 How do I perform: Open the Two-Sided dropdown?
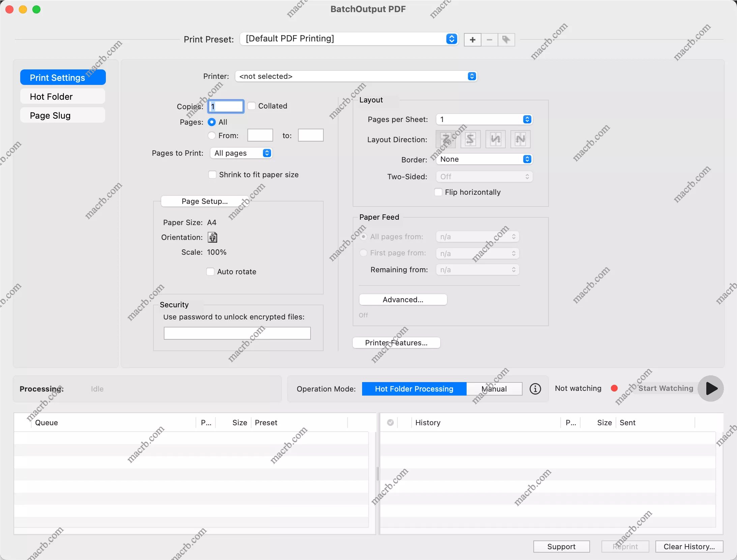click(484, 177)
